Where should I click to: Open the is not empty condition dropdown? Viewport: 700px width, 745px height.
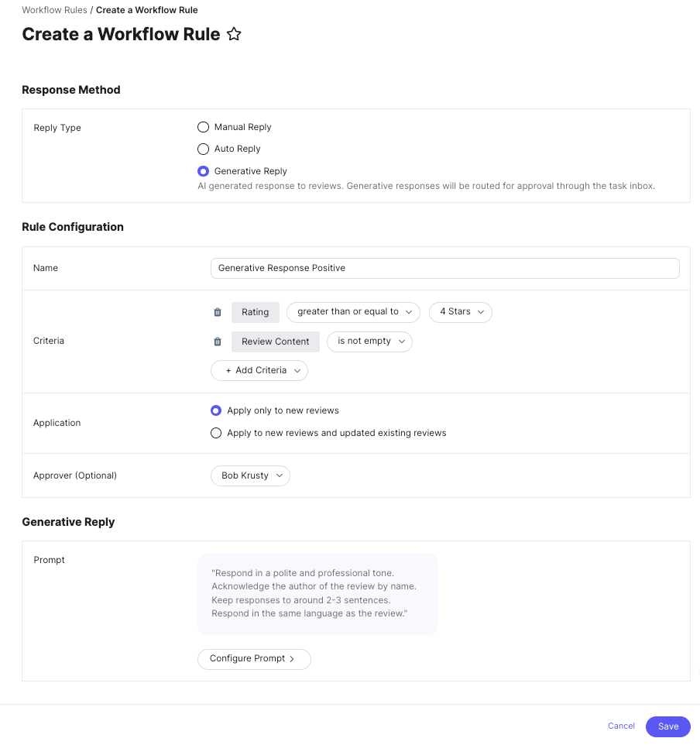[x=369, y=342]
